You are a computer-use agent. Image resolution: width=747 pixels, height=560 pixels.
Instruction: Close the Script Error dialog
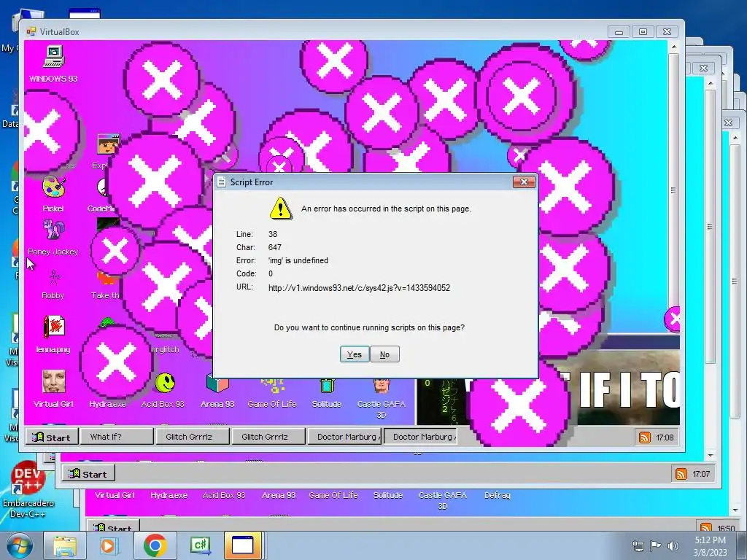pos(524,182)
